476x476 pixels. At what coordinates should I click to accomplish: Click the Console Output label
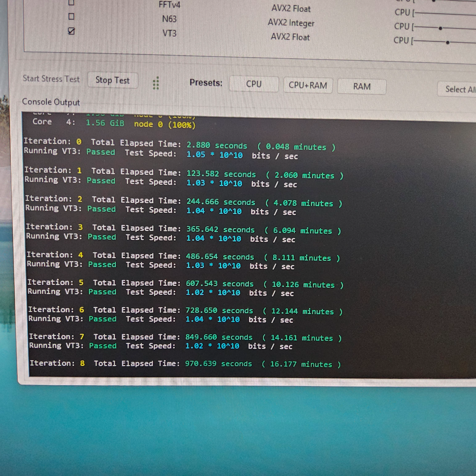pyautogui.click(x=51, y=102)
